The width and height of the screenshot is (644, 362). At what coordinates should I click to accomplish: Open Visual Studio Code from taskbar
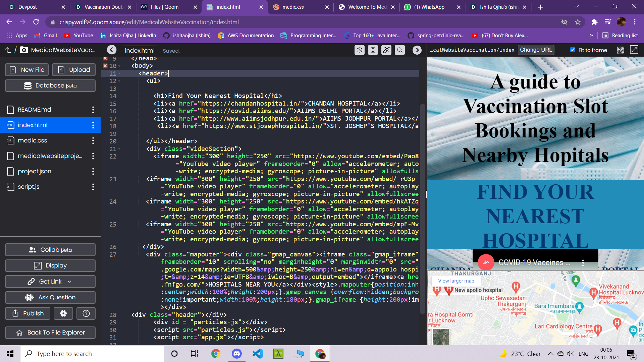tap(258, 354)
